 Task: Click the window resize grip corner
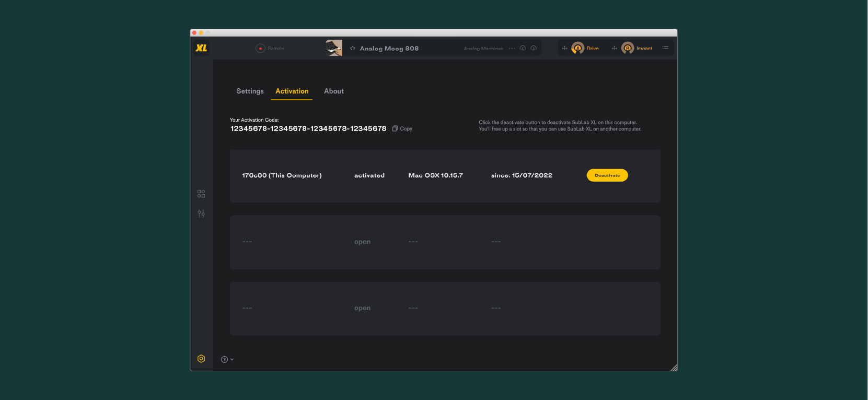[x=674, y=367]
